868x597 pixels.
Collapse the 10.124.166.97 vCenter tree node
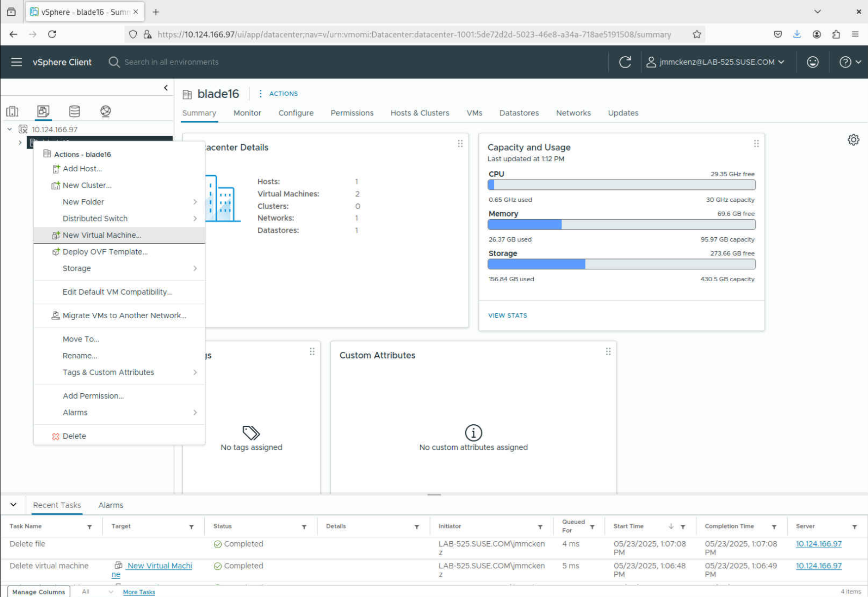[9, 129]
